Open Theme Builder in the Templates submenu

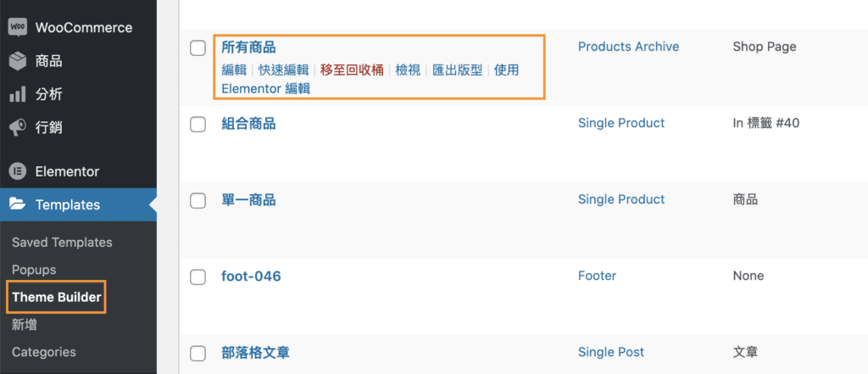(57, 297)
